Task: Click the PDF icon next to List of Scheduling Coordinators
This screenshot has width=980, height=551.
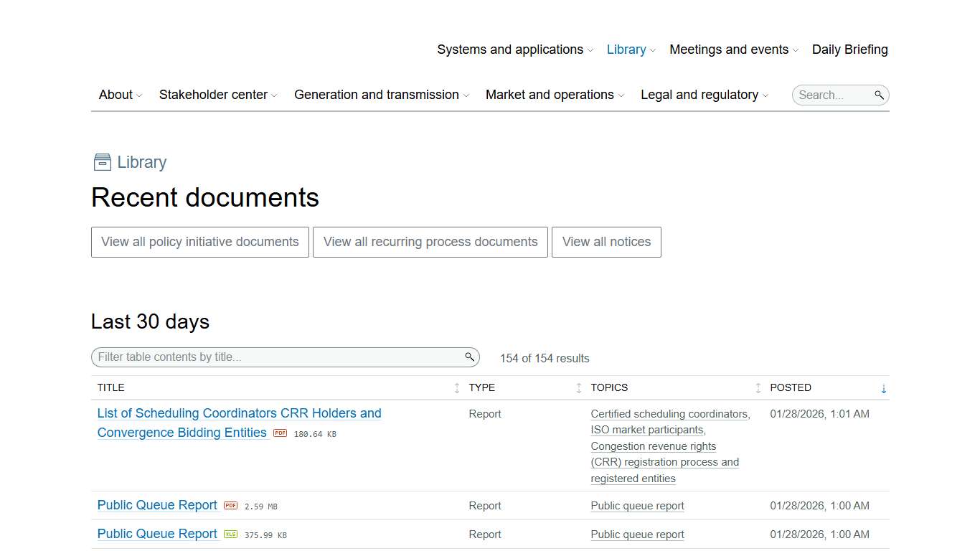Action: 279,433
